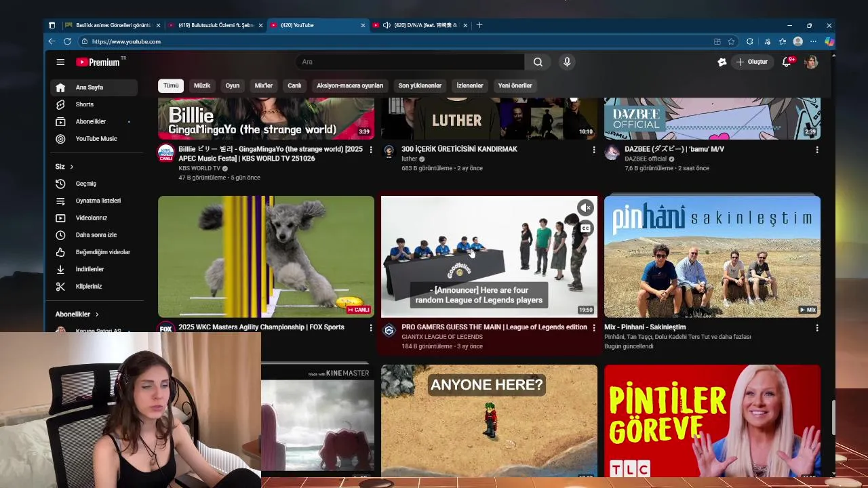The image size is (868, 488).
Task: Open Oynatma listeleri in the sidebar
Action: point(94,201)
